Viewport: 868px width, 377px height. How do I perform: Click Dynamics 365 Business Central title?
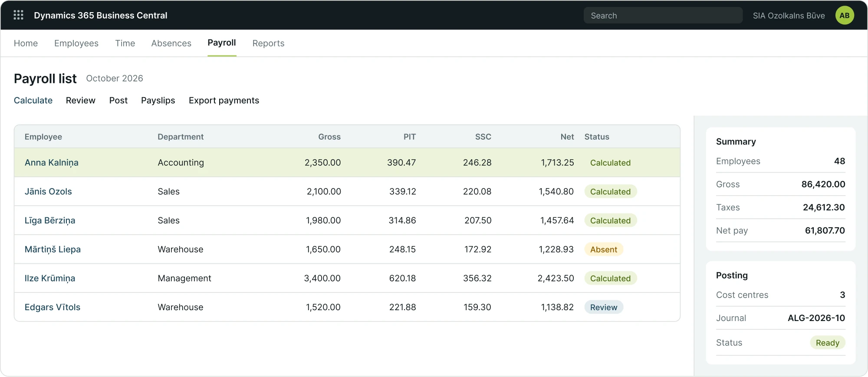click(x=101, y=15)
